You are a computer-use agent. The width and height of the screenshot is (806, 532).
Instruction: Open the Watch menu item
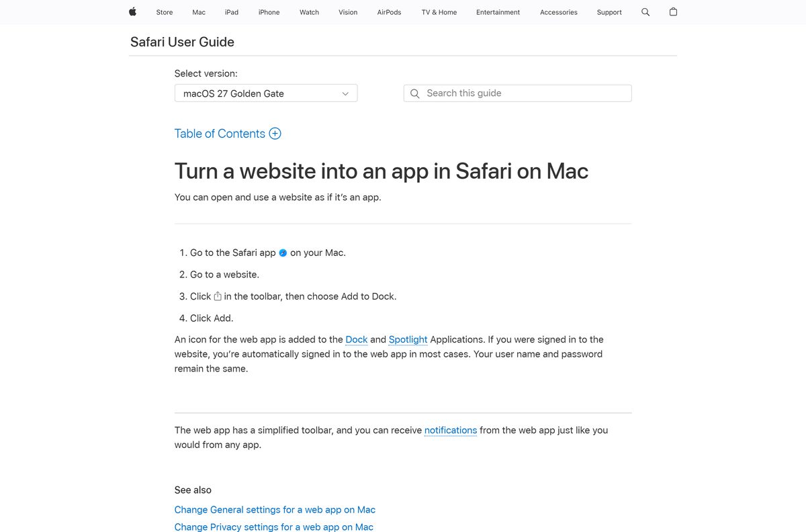click(x=309, y=12)
